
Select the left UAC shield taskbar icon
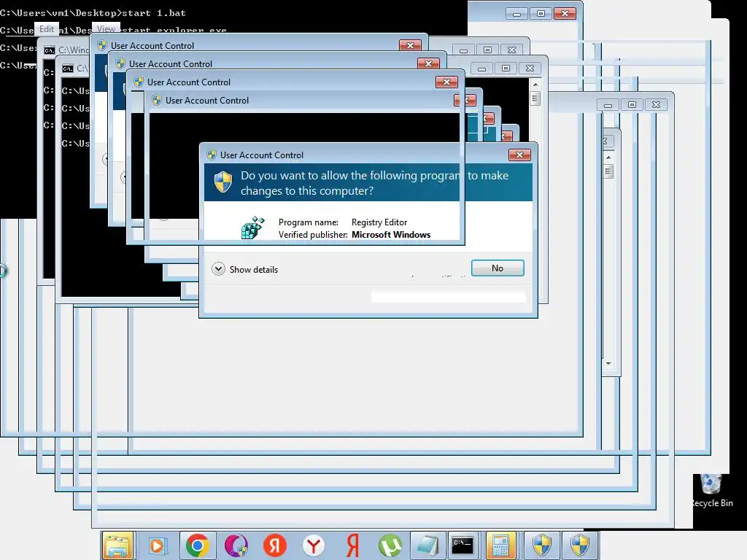(542, 545)
